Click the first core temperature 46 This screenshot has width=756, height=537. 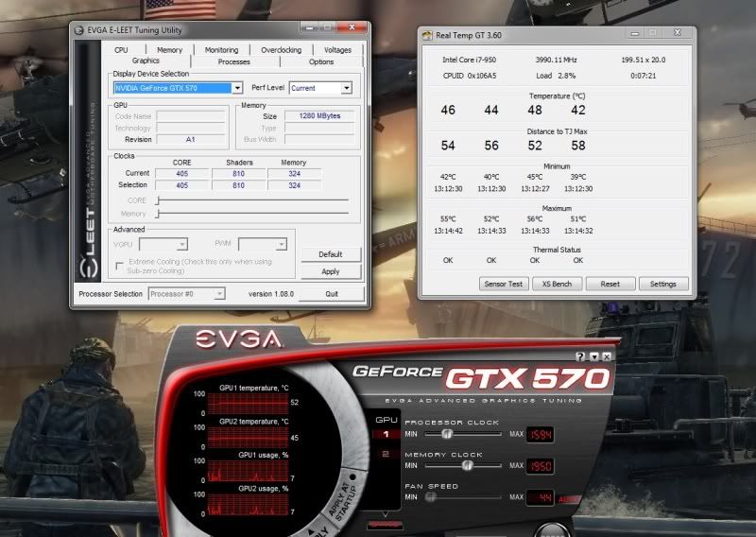pyautogui.click(x=448, y=110)
